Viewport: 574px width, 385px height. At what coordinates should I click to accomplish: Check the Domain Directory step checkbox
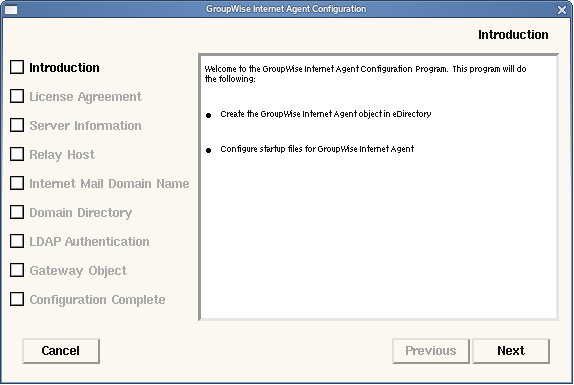(x=17, y=212)
